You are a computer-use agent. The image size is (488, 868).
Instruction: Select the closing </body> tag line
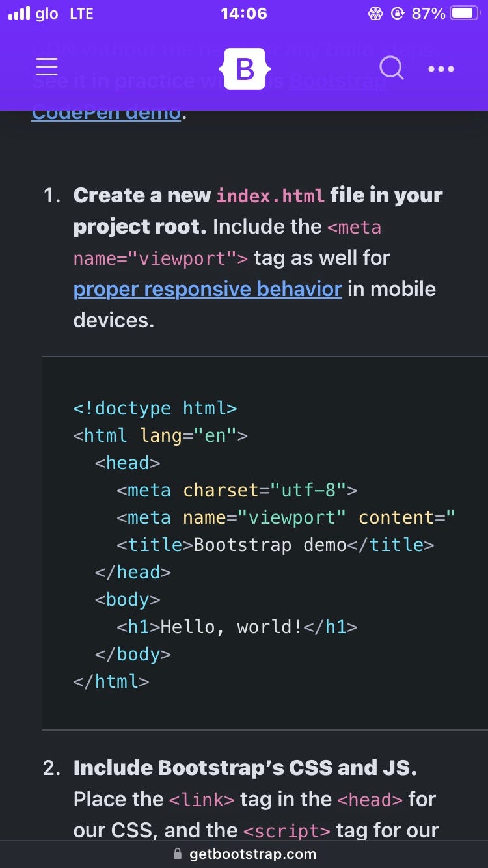[133, 654]
